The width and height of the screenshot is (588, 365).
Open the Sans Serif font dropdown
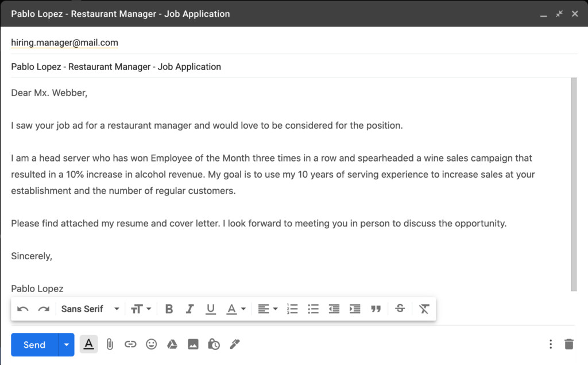pyautogui.click(x=89, y=309)
